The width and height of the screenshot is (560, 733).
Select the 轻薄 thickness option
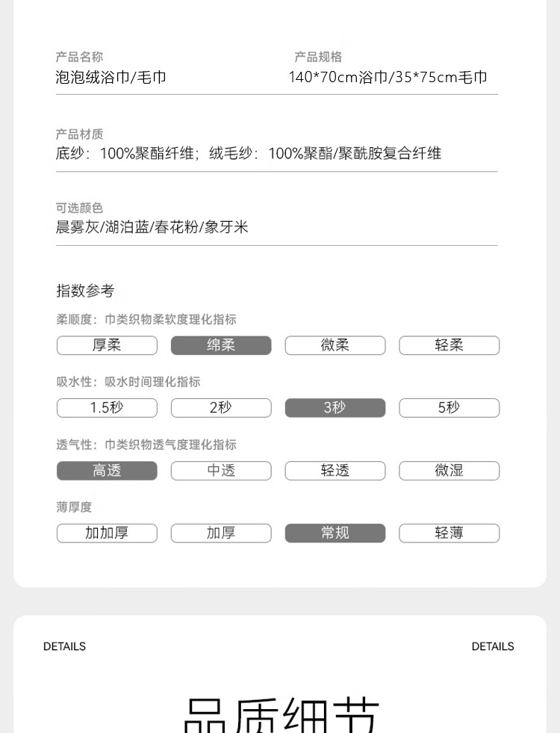click(x=449, y=533)
